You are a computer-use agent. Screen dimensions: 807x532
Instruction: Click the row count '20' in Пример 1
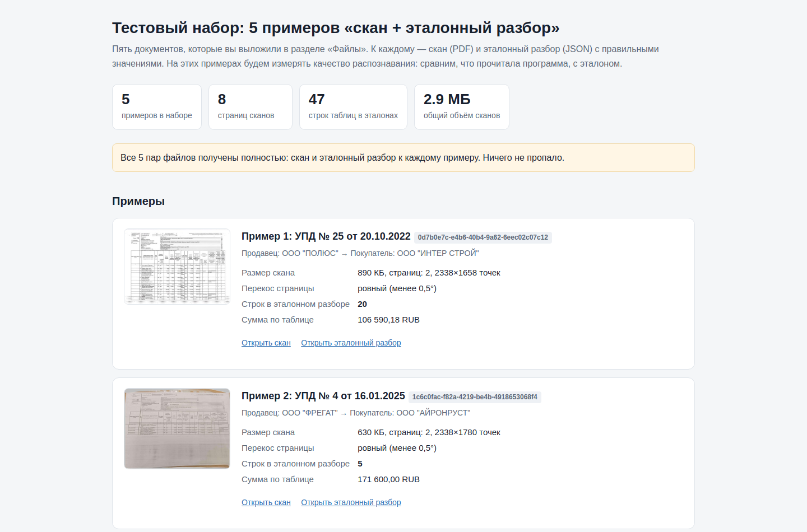[363, 304]
